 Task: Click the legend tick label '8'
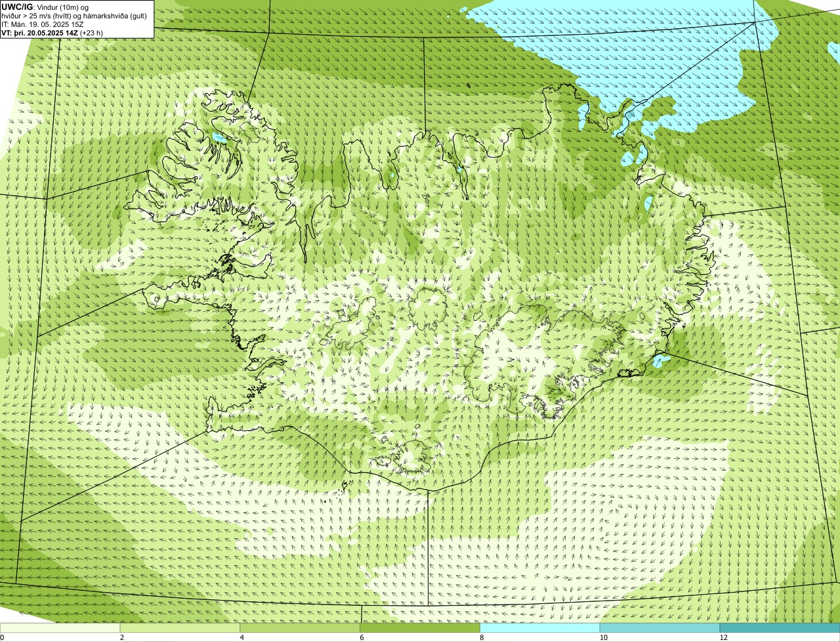click(x=482, y=637)
